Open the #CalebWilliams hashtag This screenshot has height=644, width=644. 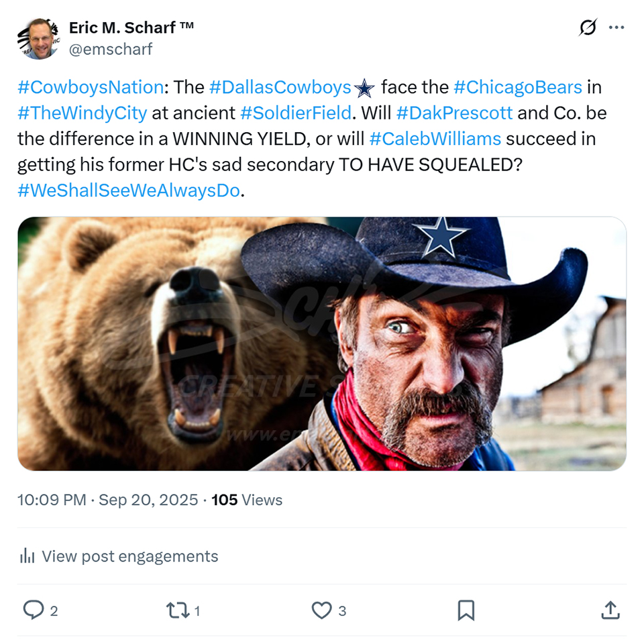[x=435, y=139]
